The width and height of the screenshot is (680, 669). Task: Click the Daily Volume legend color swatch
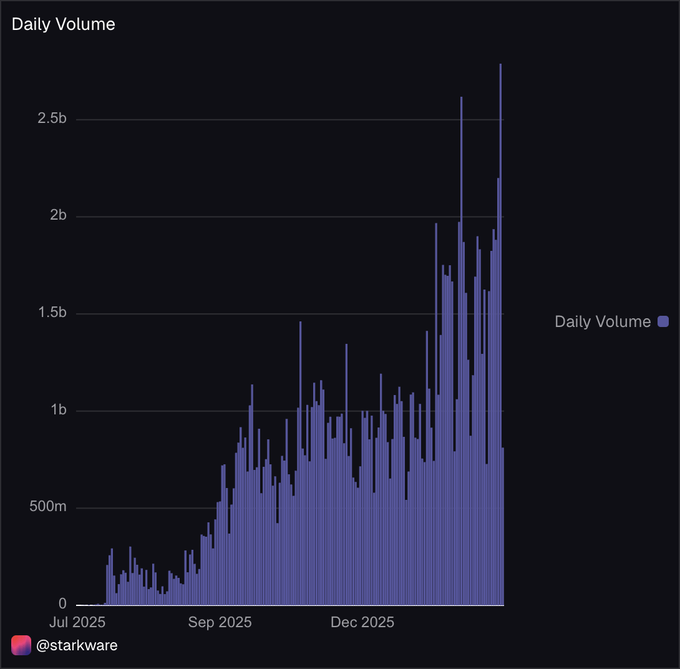[663, 321]
